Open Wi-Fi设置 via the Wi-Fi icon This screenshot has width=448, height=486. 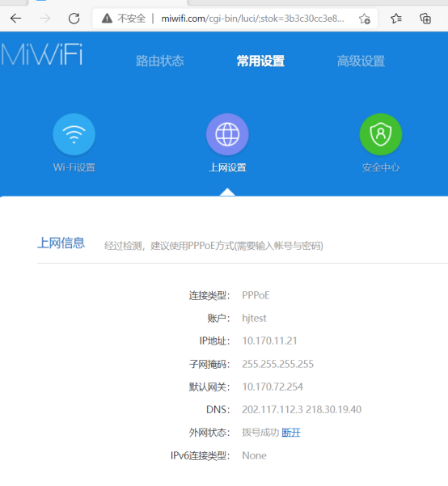(x=74, y=134)
